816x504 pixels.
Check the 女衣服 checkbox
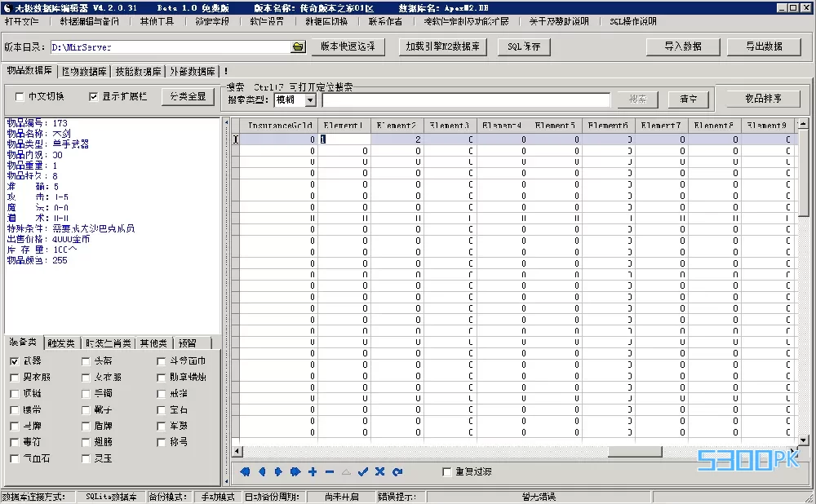86,377
